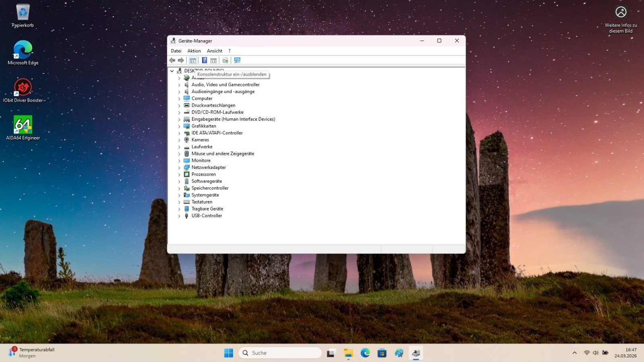The height and width of the screenshot is (362, 644).
Task: Click the Geräte-Manager title bar text
Action: click(195, 41)
